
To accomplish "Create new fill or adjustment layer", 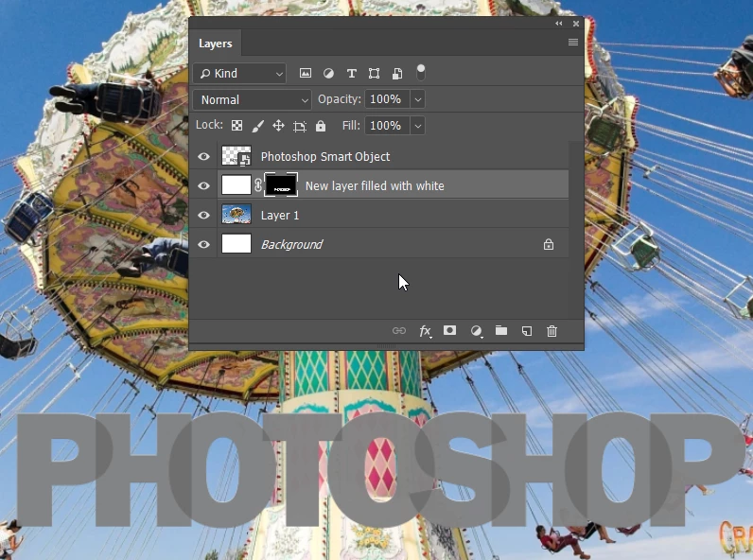I will [476, 331].
